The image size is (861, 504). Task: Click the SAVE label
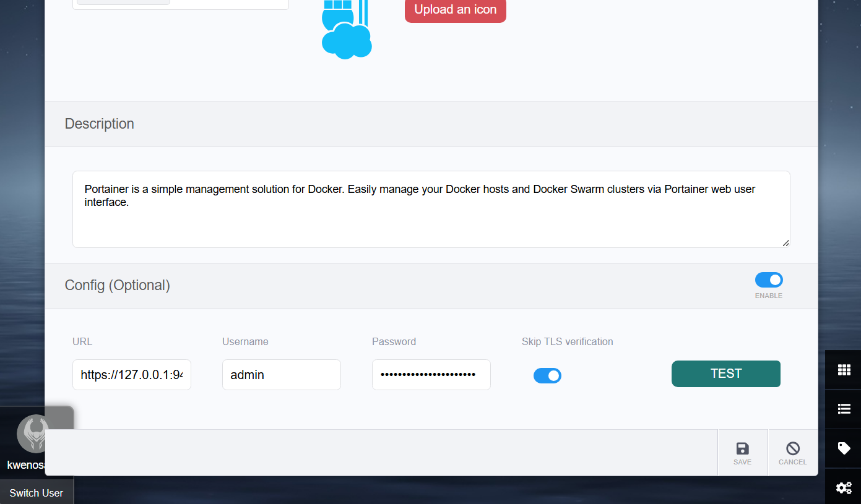[x=742, y=461]
